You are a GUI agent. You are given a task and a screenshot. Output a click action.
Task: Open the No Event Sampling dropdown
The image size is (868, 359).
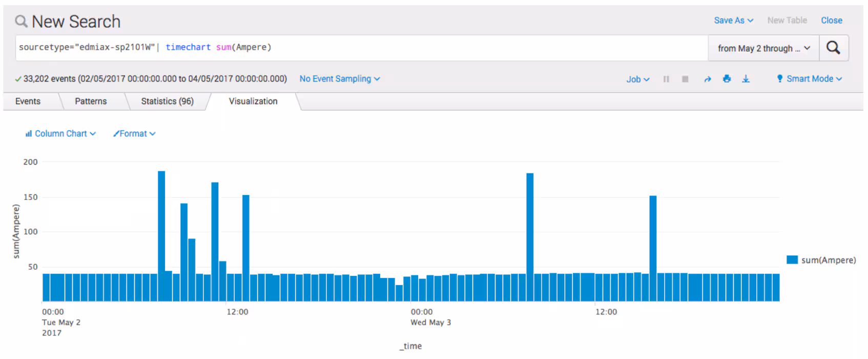pyautogui.click(x=339, y=79)
